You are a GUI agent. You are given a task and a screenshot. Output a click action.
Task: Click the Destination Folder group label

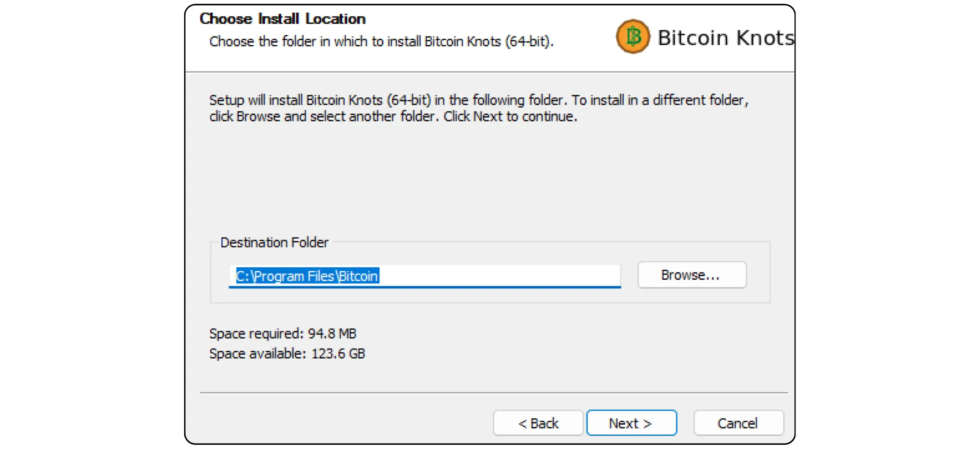click(x=274, y=243)
